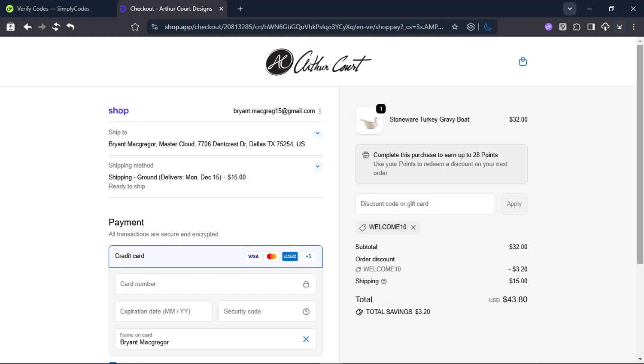Click the cloud upload toolbar icon
644x364 pixels.
(605, 27)
